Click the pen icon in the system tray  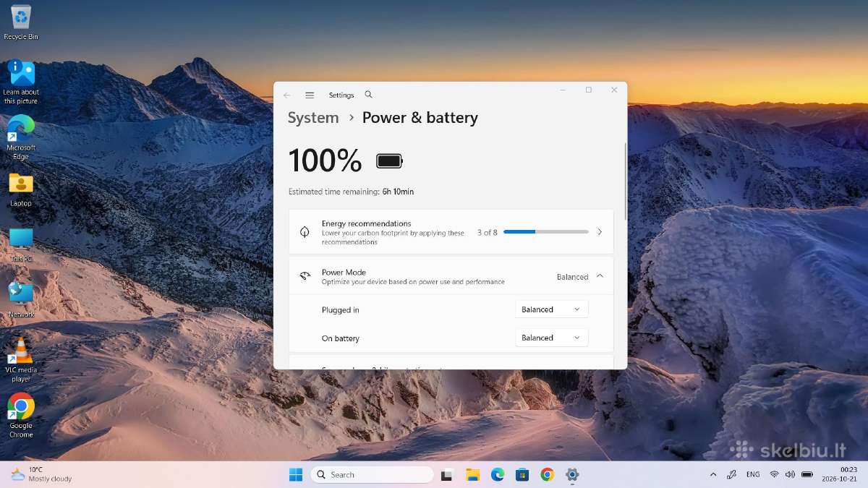pos(731,474)
